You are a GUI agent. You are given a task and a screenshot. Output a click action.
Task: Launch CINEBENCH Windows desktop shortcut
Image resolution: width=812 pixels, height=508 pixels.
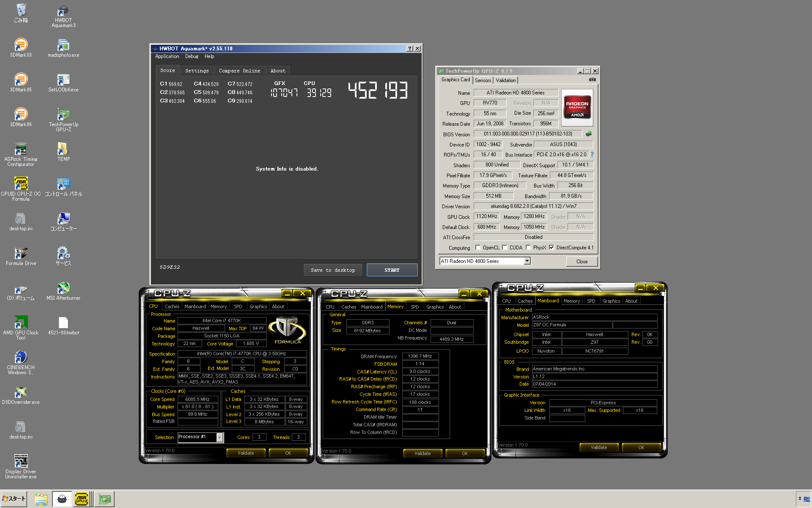(x=21, y=362)
